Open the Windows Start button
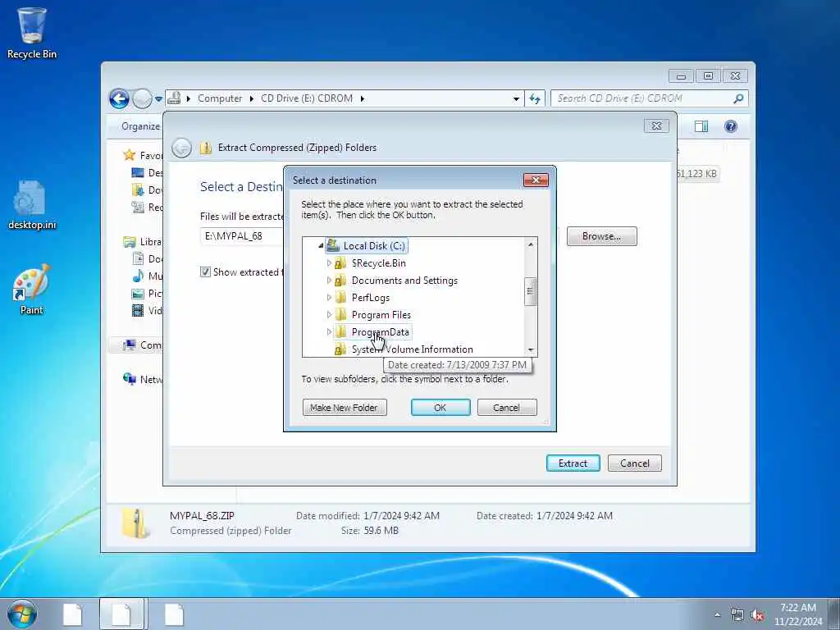Image resolution: width=840 pixels, height=630 pixels. tap(22, 614)
